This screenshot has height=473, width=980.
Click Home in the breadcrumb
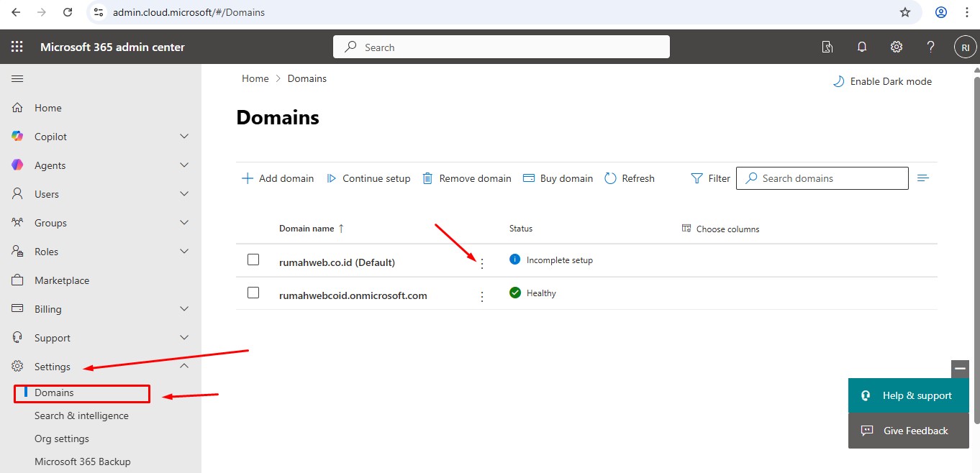click(255, 78)
